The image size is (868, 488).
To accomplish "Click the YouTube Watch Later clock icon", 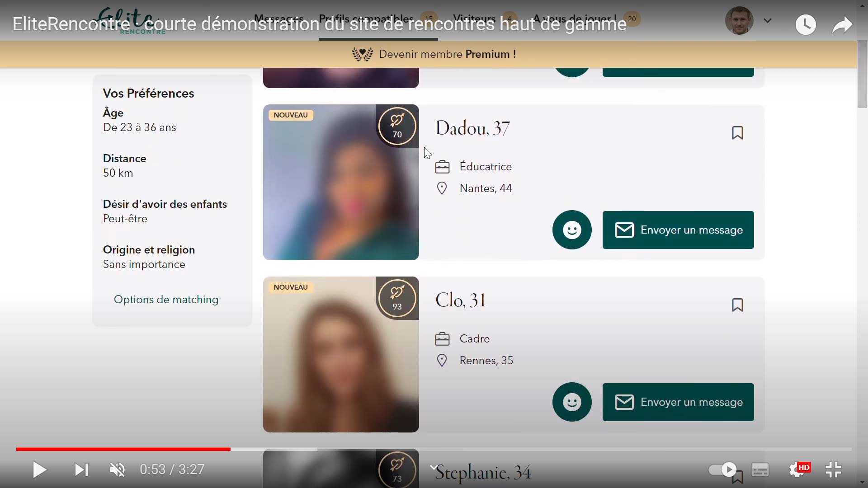I will coord(806,25).
